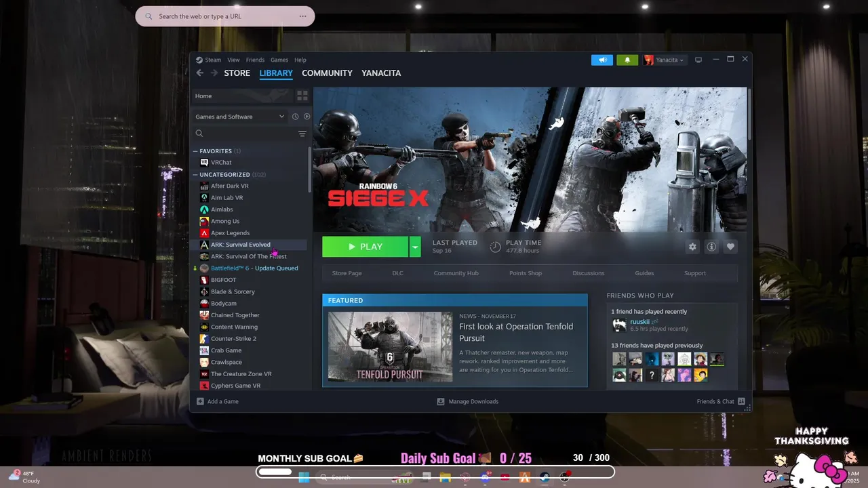Select Blade & Sorcery game icon

point(204,291)
